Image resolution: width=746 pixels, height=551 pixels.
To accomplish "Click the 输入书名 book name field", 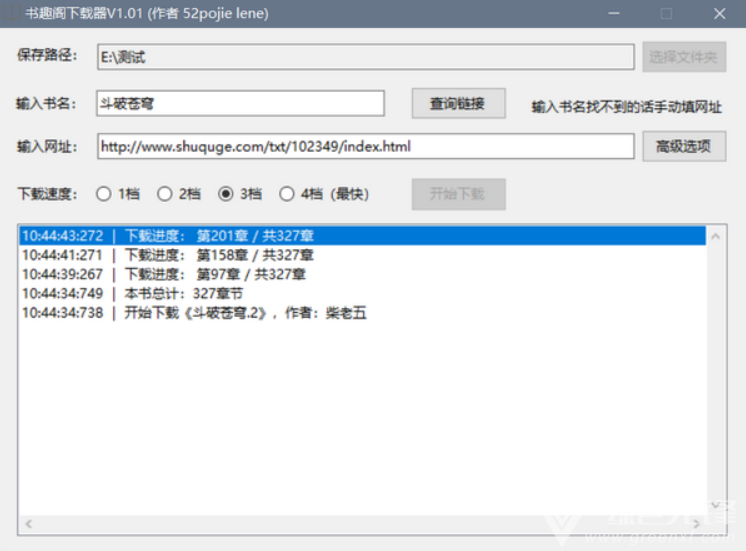I will coord(240,103).
